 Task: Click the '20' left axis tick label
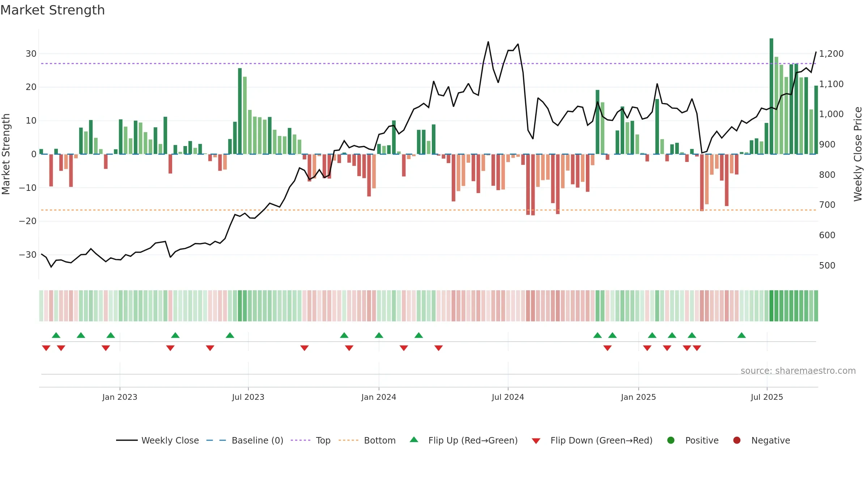[x=31, y=87]
